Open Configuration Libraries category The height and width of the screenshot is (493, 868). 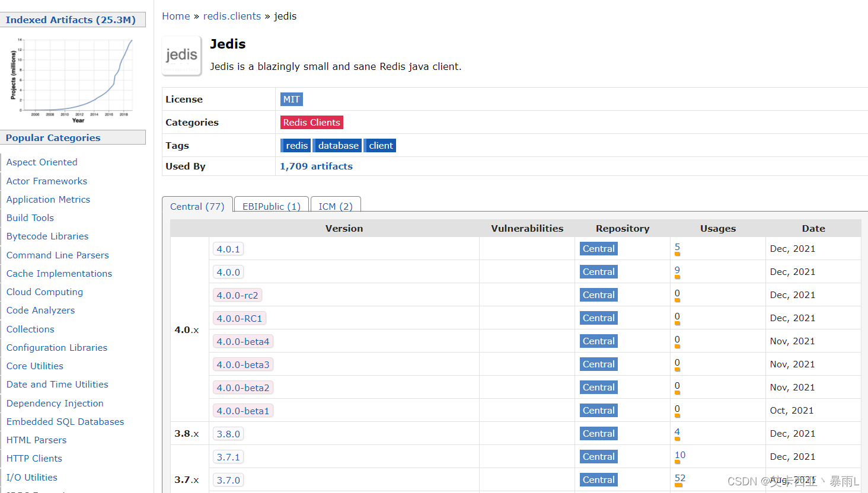57,348
